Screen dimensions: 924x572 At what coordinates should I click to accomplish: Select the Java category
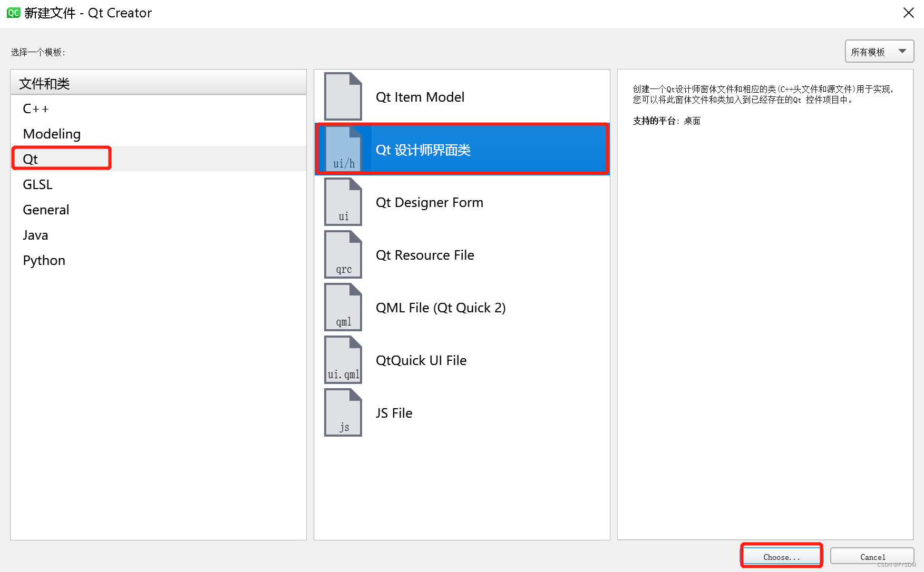point(158,235)
